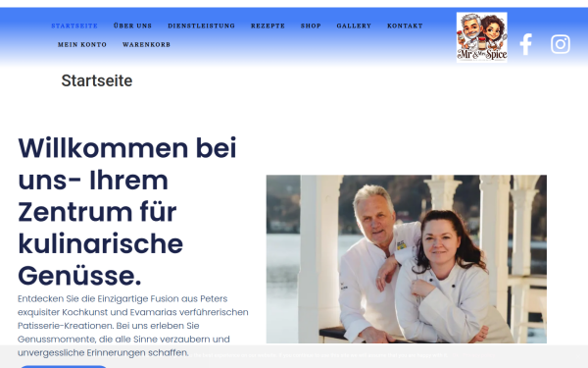The width and height of the screenshot is (588, 368).
Task: Open the Warenkorb menu item
Action: (146, 44)
